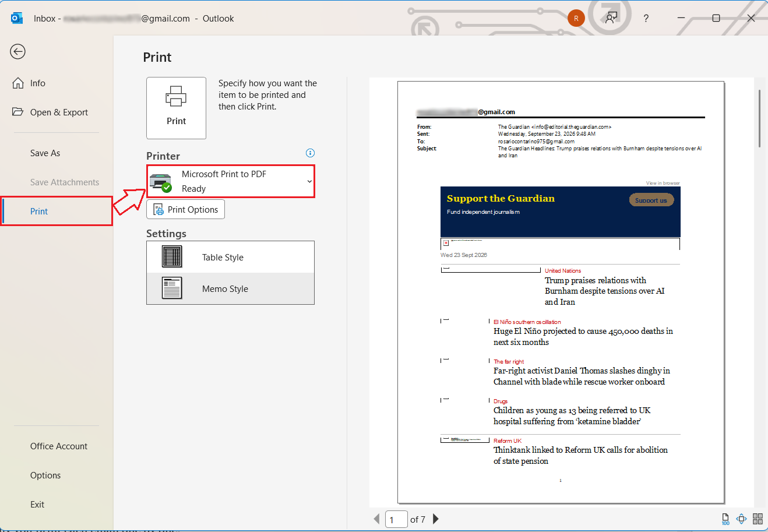Click the Memo Style icon thumbnail
Image resolution: width=768 pixels, height=532 pixels.
(172, 288)
